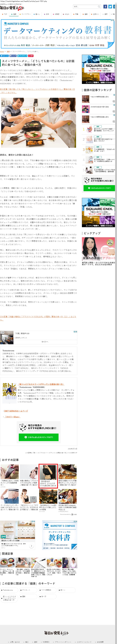Open the 暮らし navigation tab

pos(37,14)
